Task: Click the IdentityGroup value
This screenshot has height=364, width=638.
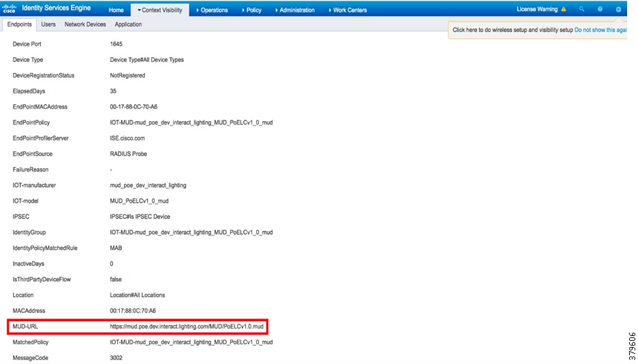Action: (191, 232)
